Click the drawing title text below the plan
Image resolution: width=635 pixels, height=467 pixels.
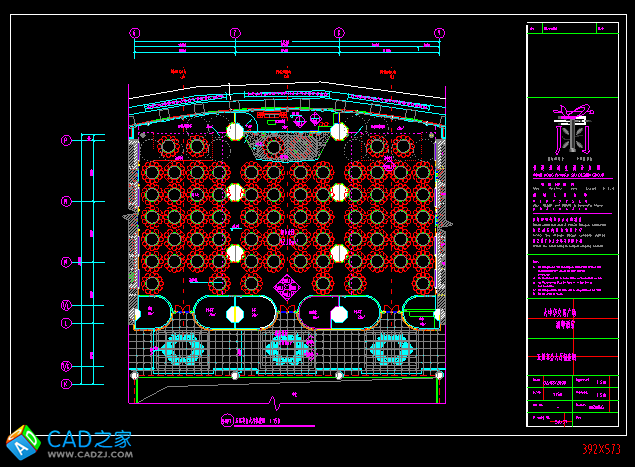tap(250, 421)
